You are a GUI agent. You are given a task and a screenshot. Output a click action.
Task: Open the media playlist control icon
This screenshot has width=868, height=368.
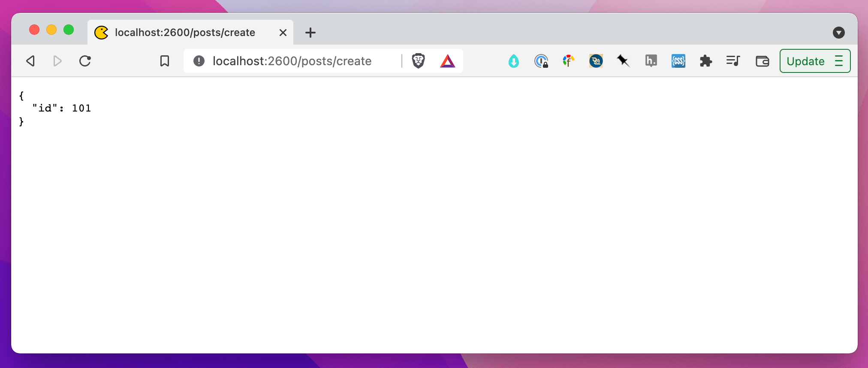[733, 61]
